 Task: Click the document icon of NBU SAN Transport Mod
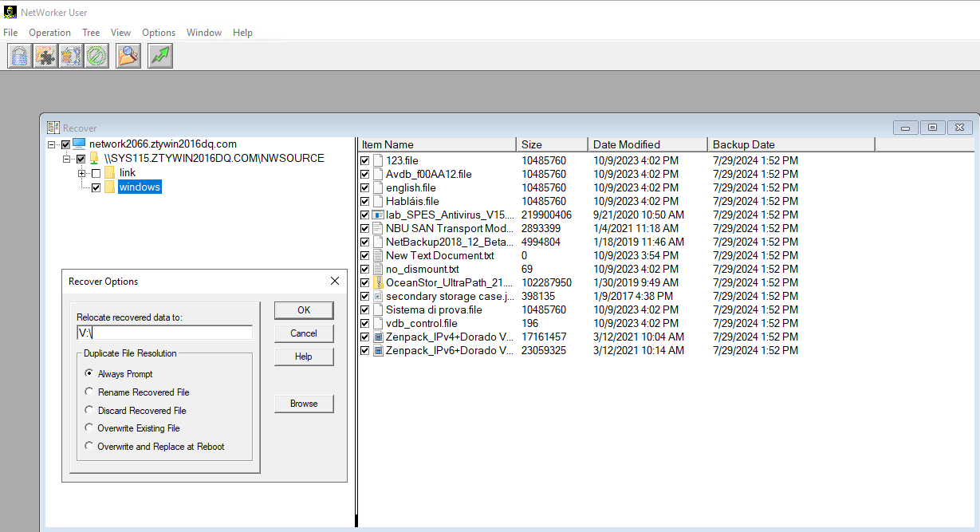[378, 228]
